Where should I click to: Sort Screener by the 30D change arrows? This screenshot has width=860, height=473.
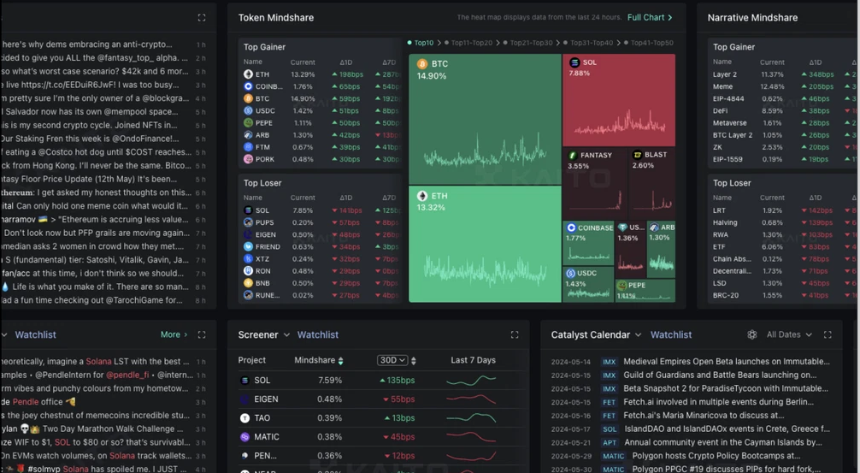pos(414,361)
